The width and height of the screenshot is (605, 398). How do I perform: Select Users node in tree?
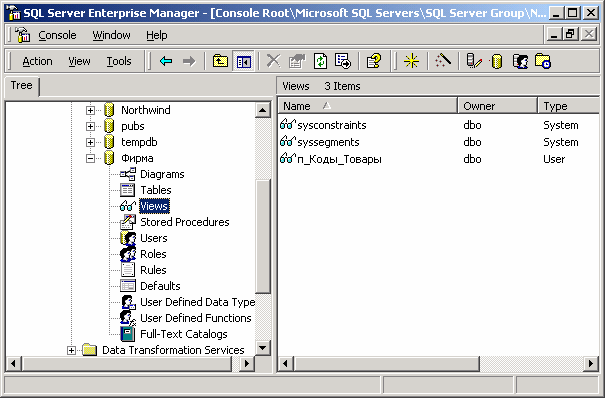tap(154, 238)
